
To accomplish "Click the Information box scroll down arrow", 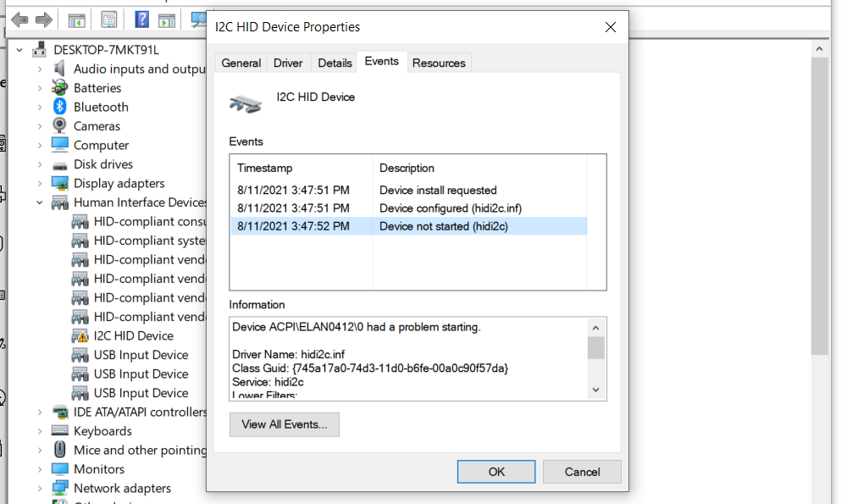I will 596,390.
